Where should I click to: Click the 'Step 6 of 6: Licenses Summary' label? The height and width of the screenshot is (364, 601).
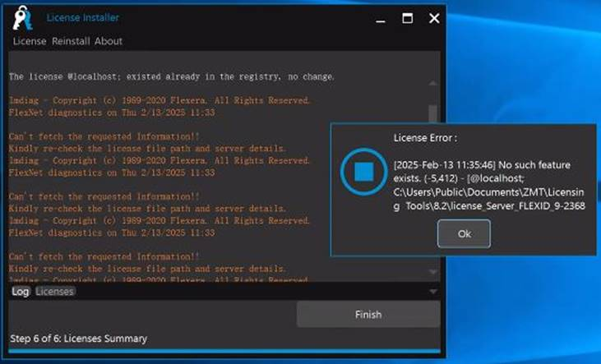click(x=79, y=339)
